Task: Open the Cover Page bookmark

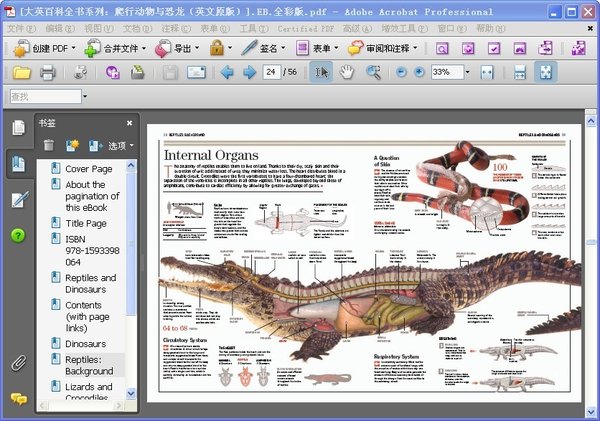Action: [88, 169]
